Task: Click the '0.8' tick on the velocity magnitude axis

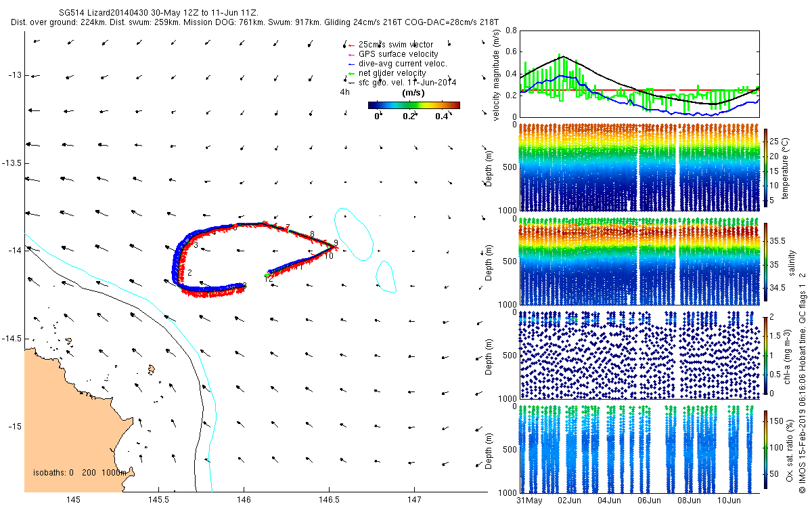Action: (512, 31)
